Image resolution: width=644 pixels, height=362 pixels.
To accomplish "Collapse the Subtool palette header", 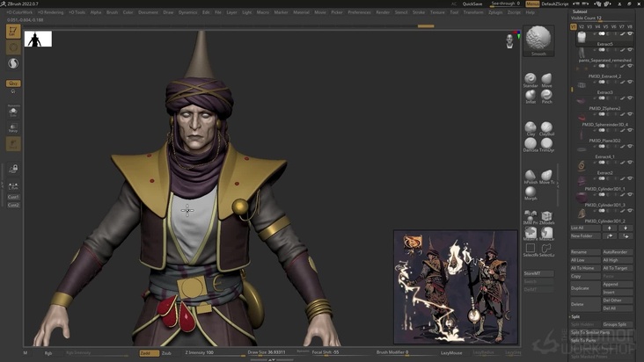I will click(580, 12).
